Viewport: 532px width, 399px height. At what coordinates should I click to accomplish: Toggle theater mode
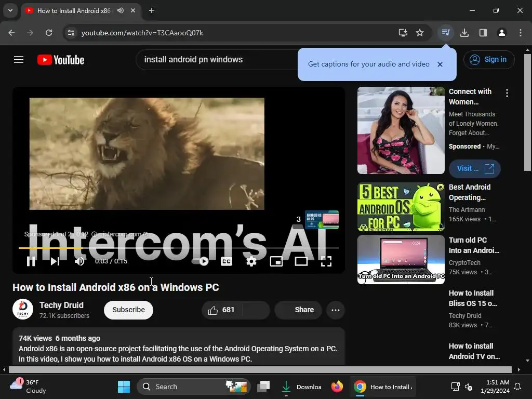[x=301, y=261]
